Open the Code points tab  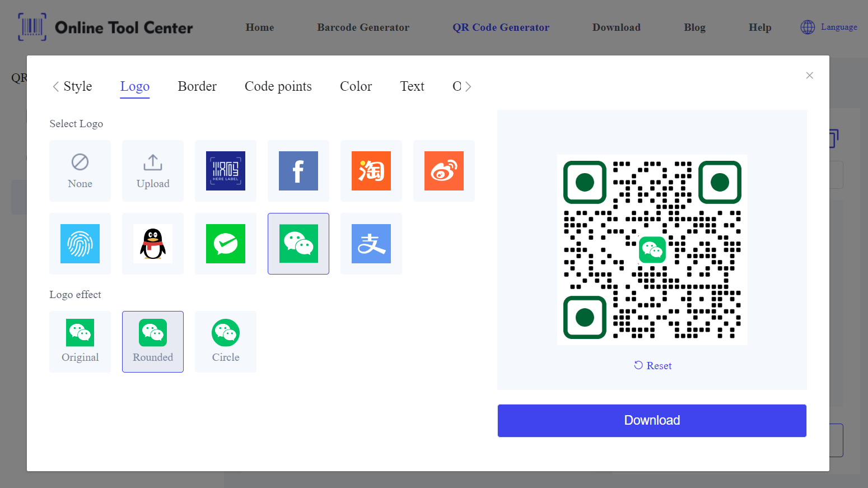click(x=278, y=86)
